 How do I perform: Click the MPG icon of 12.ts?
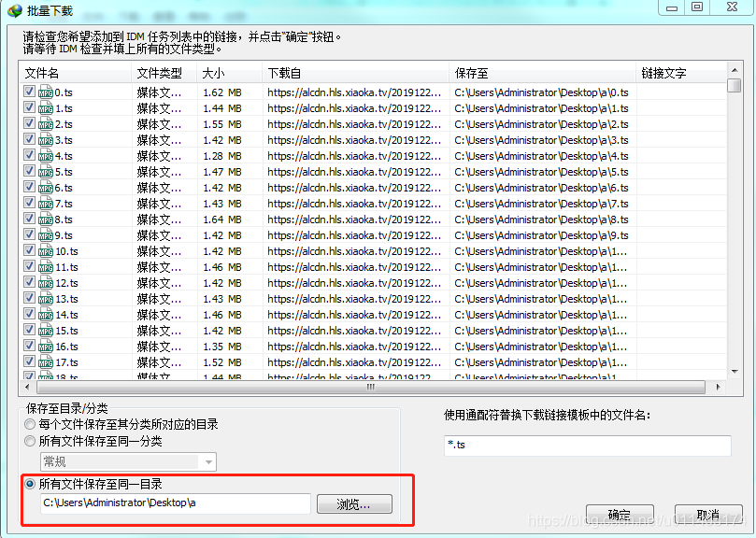46,283
